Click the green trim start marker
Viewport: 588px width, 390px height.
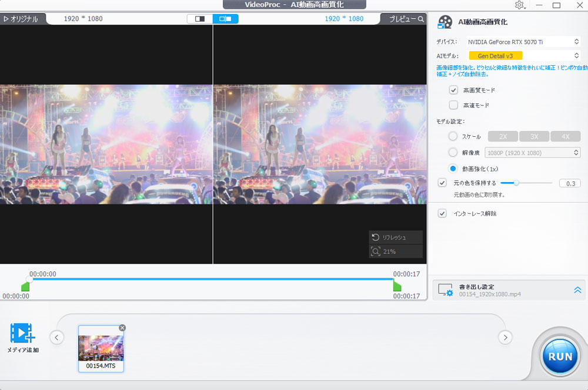pos(25,287)
